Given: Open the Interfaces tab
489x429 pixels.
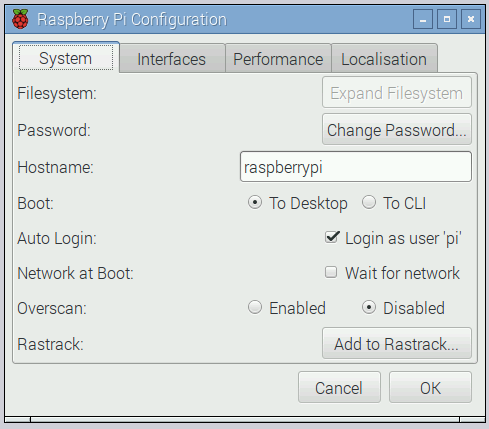Looking at the screenshot, I should click(172, 59).
